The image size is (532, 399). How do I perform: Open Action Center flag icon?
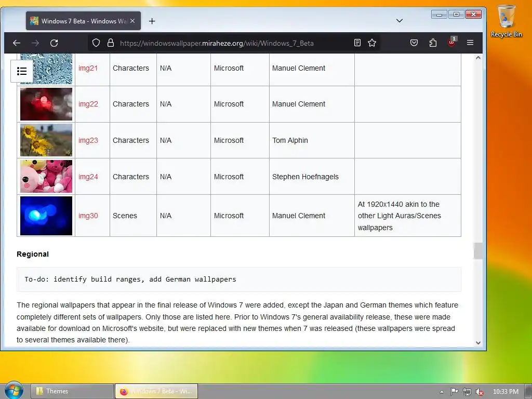(454, 392)
